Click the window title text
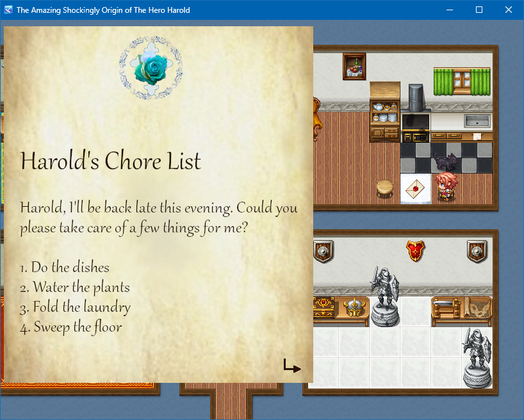The height and width of the screenshot is (420, 524). pos(103,10)
